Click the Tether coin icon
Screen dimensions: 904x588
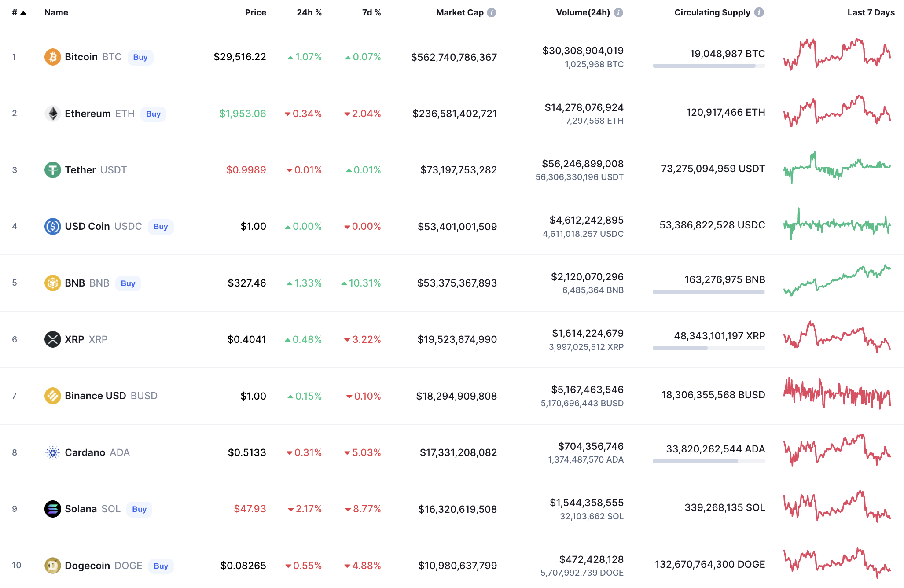[52, 170]
